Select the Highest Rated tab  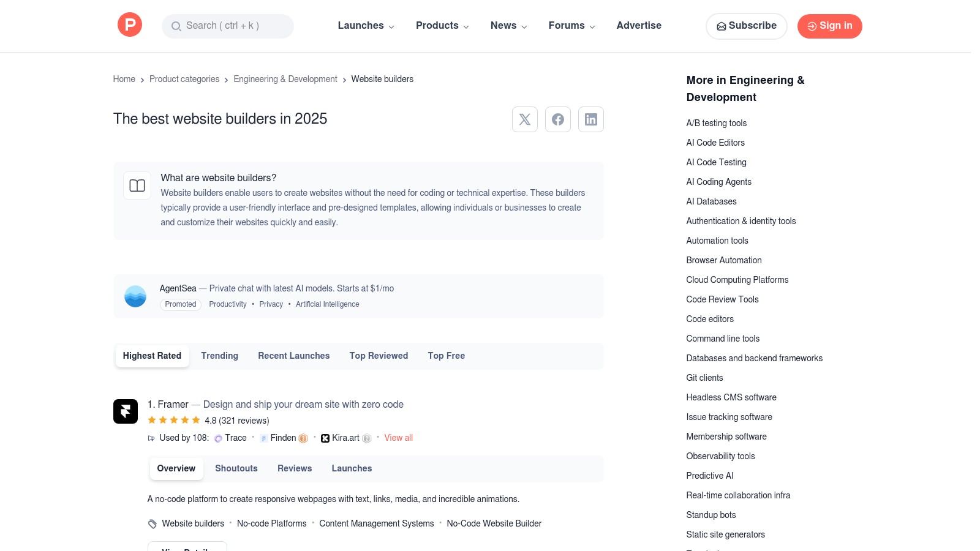coord(152,356)
